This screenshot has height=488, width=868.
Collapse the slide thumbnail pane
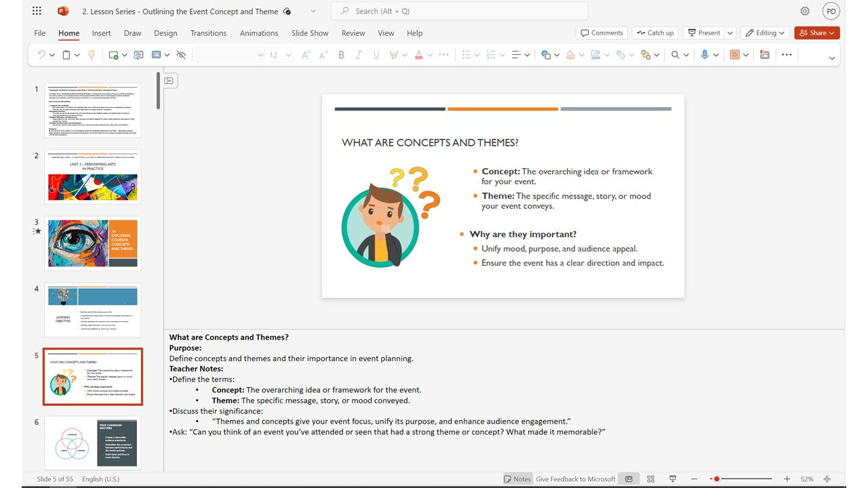(x=169, y=81)
